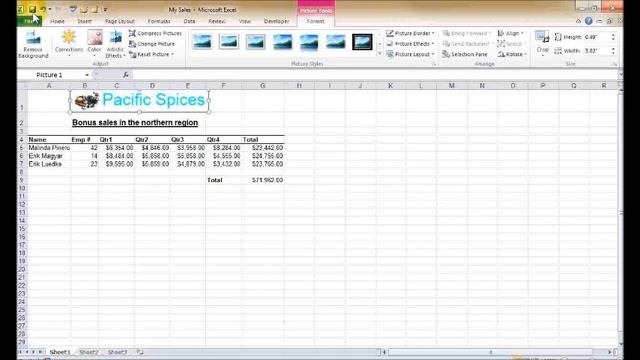Image resolution: width=640 pixels, height=360 pixels.
Task: Open the Customize Quick Access Toolbar dropdown
Action: tap(105, 9)
